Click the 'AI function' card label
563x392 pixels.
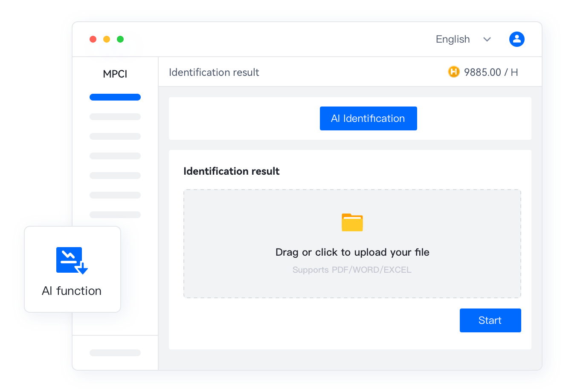pyautogui.click(x=72, y=291)
